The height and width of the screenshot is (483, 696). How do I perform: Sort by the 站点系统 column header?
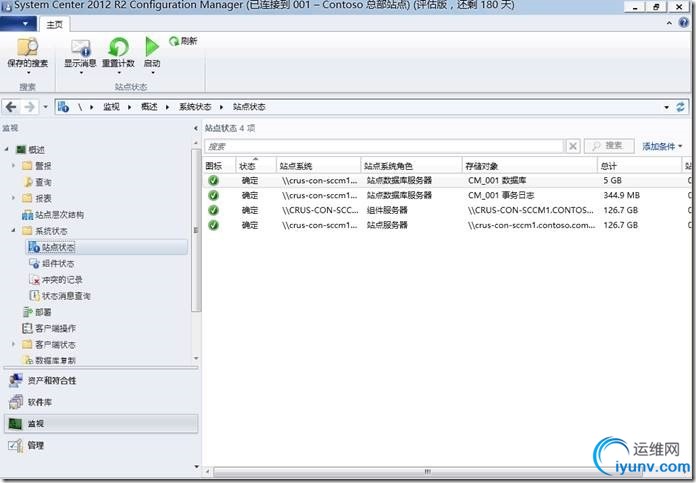[318, 166]
